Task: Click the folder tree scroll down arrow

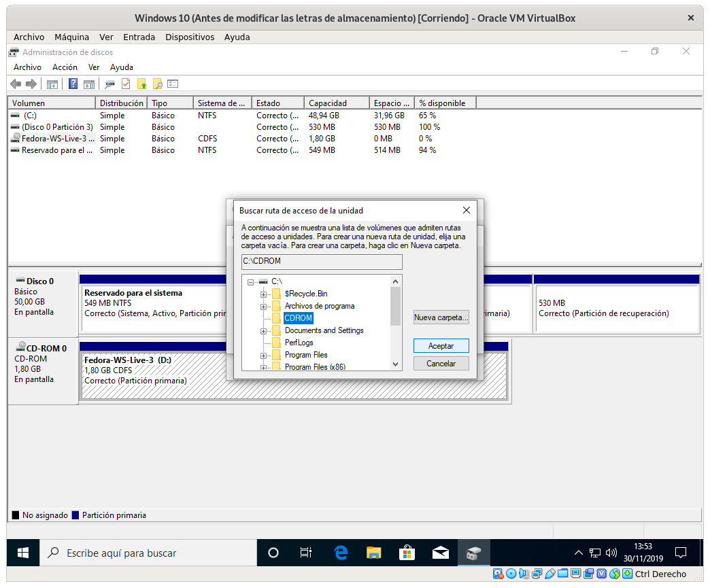Action: point(396,365)
